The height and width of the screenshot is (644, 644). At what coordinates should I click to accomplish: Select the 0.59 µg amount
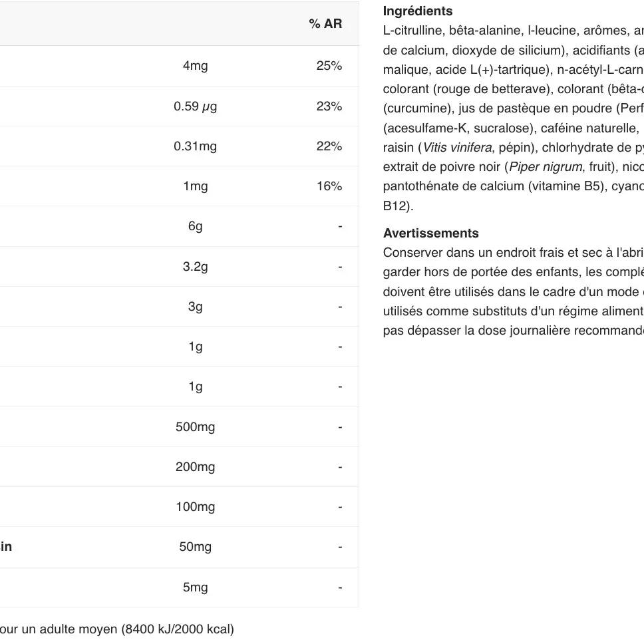point(195,106)
